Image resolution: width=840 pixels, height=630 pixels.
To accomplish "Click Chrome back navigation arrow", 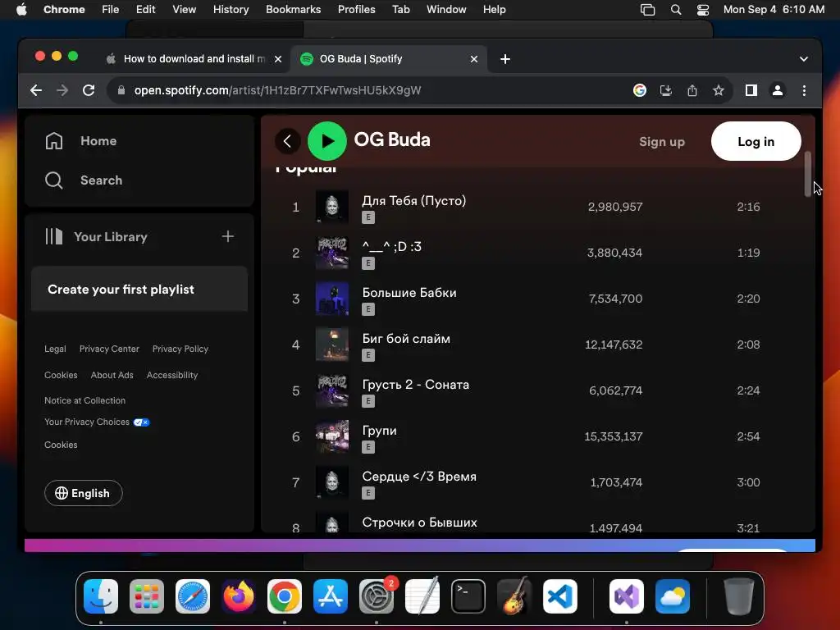I will coord(36,90).
